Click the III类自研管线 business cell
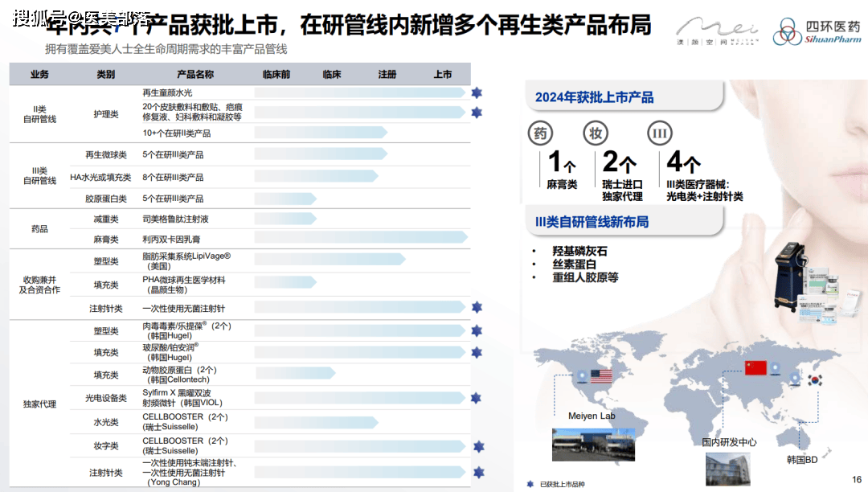This screenshot has height=492, width=868. (x=39, y=176)
